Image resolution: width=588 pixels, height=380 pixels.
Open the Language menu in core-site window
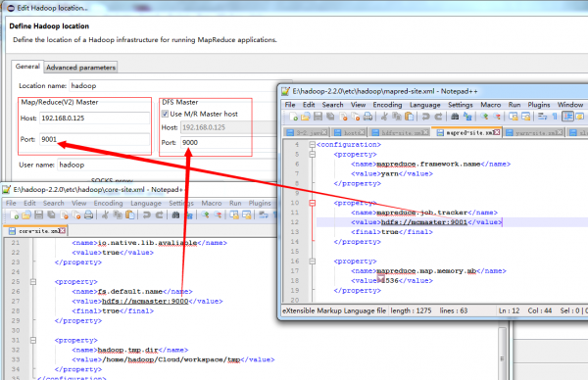[146, 203]
